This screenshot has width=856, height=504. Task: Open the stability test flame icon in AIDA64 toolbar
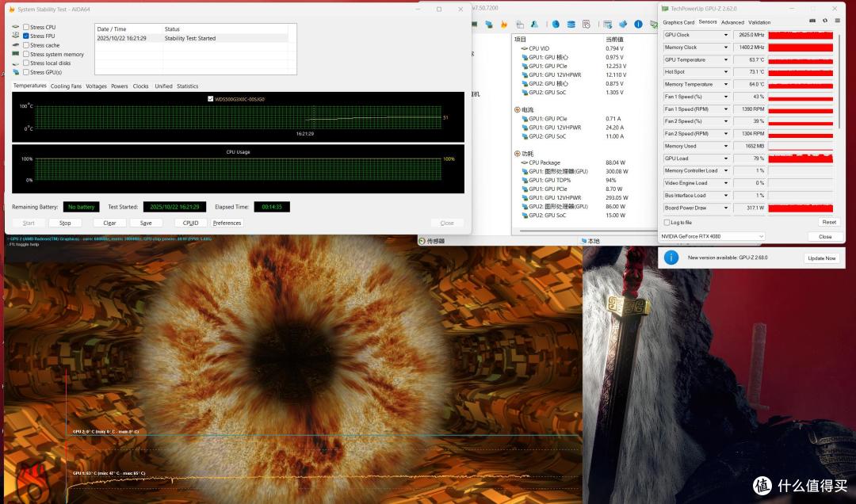(x=504, y=24)
